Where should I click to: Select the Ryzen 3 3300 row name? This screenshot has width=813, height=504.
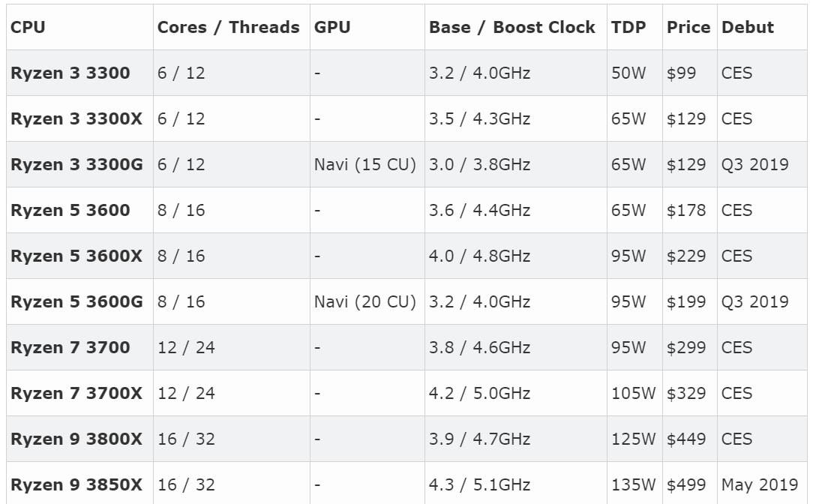click(x=70, y=73)
